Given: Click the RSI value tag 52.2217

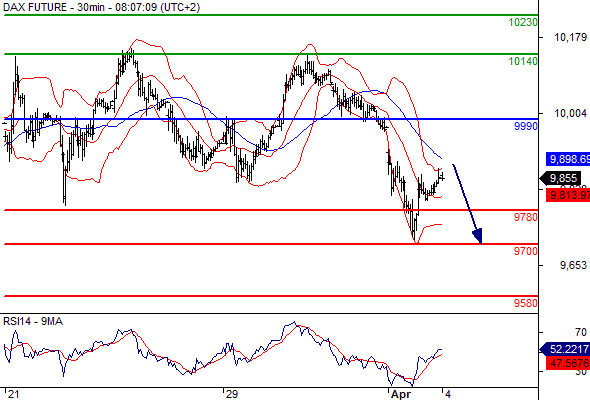Looking at the screenshot, I should click(x=565, y=349).
